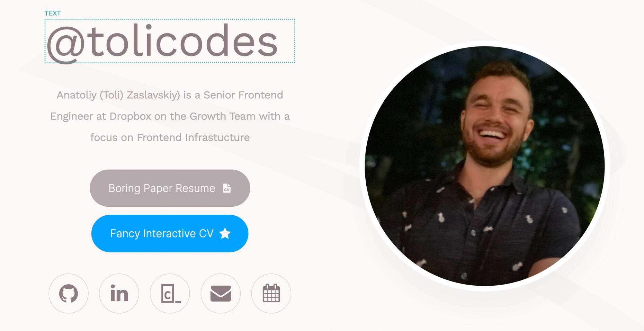644x331 pixels.
Task: Click the green TEXT label above the heading
Action: (53, 13)
